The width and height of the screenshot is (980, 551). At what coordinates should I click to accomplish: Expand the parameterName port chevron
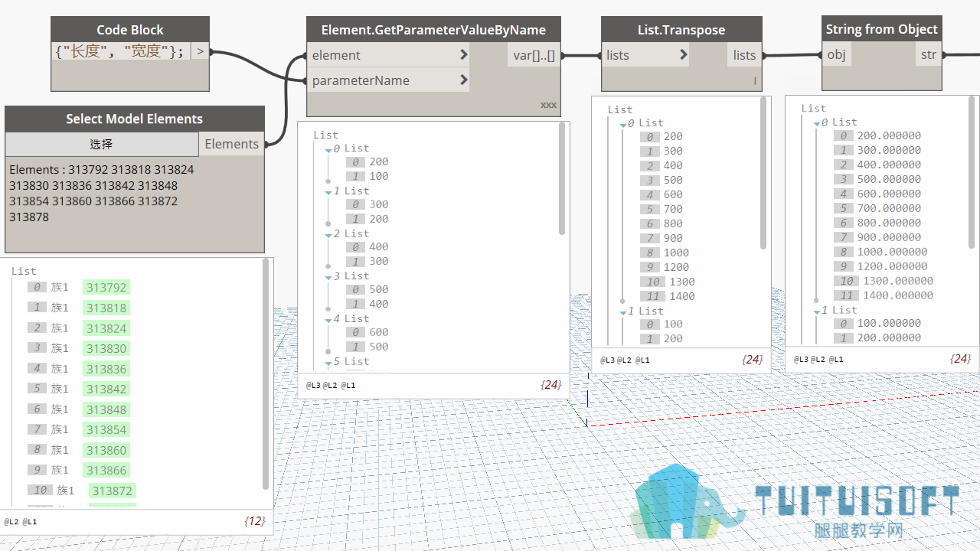[463, 80]
